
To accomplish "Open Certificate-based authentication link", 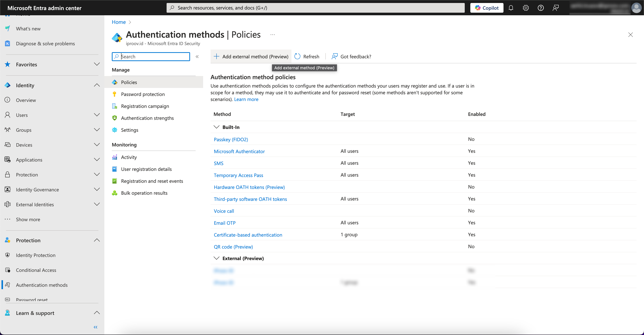I will (248, 235).
